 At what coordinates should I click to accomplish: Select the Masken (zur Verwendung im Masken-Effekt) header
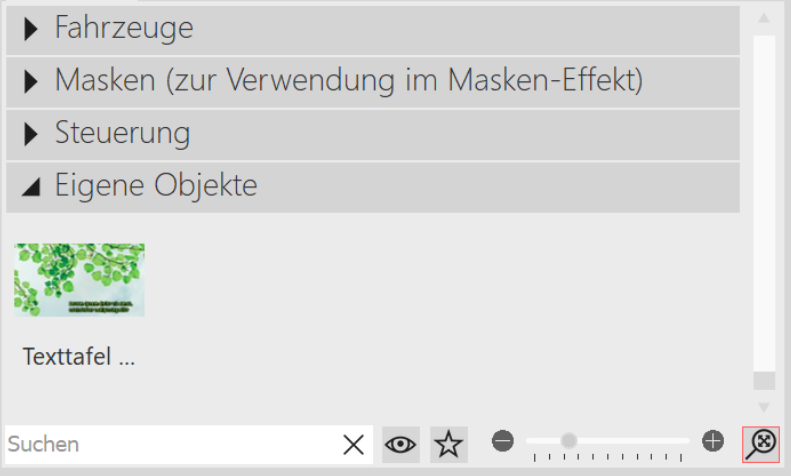(x=348, y=81)
